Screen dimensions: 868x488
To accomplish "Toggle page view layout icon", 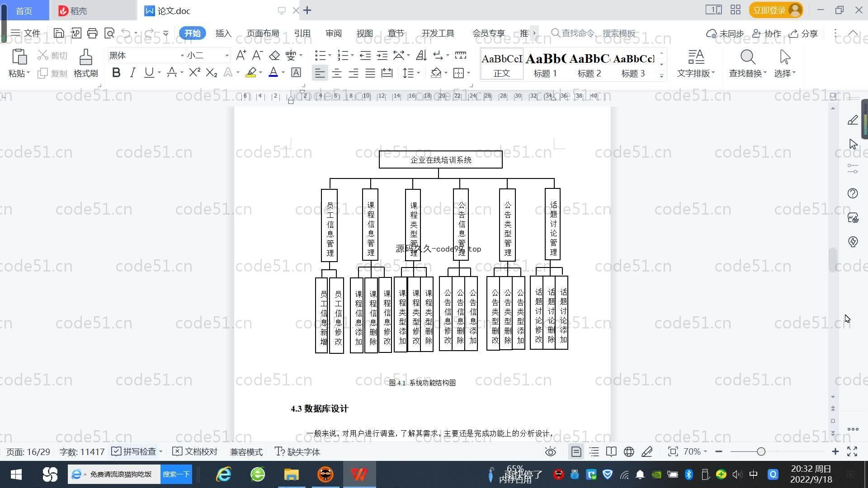I will (x=576, y=452).
